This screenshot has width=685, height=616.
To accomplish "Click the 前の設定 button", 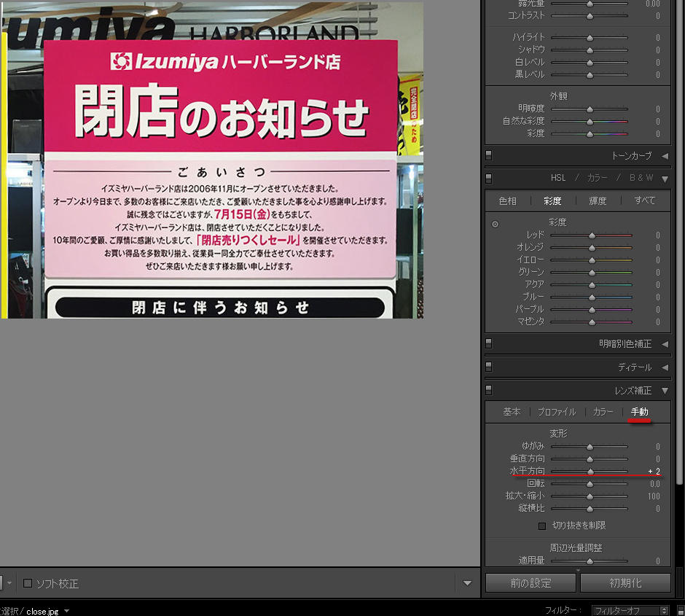I will tap(531, 582).
